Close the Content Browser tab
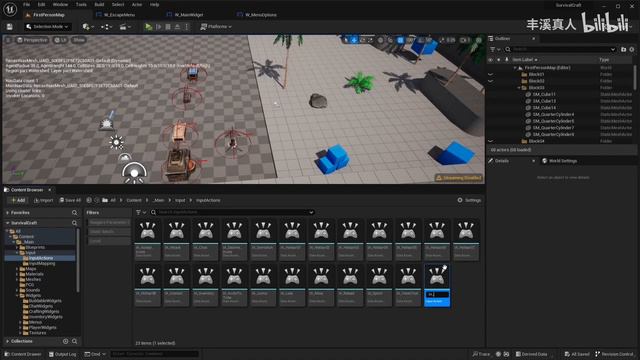This screenshot has width=640, height=360. pyautogui.click(x=50, y=190)
